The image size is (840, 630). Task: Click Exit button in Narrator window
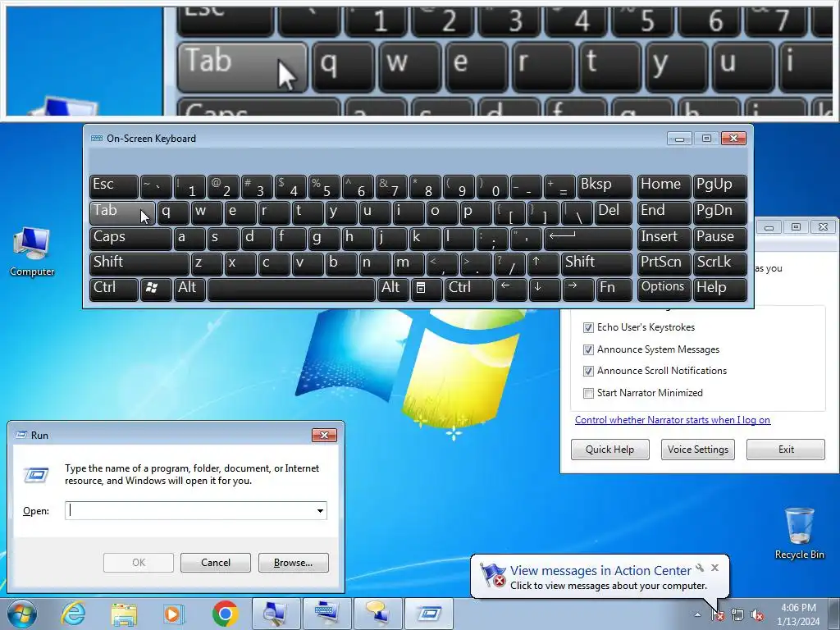click(x=786, y=450)
